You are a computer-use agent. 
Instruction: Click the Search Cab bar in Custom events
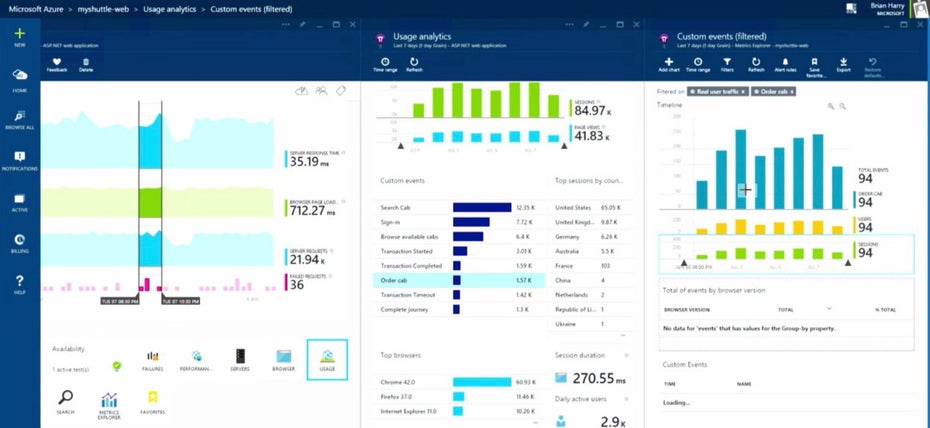(482, 207)
